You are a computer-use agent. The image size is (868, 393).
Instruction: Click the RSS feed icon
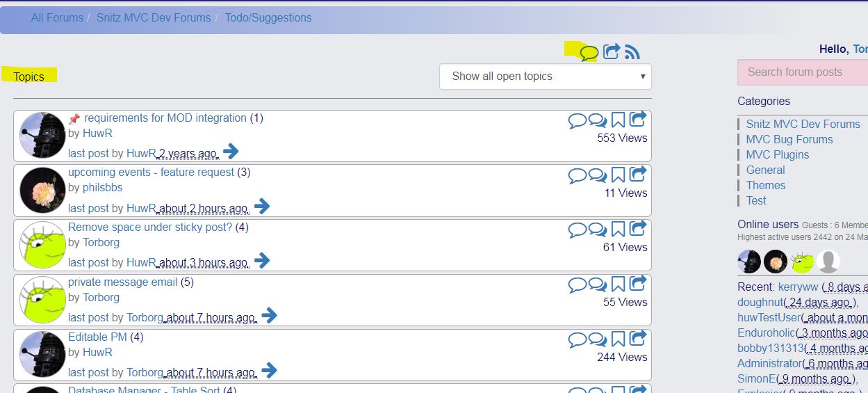[x=632, y=52]
